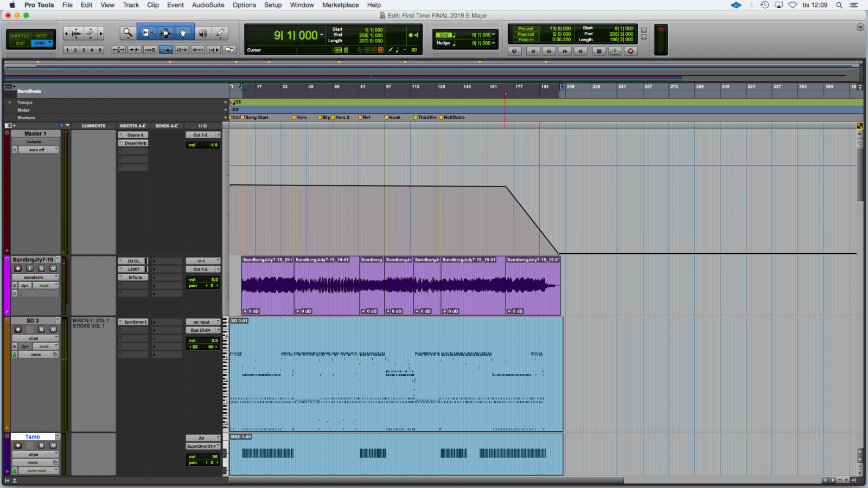Click the Return to Zero transport button
The image size is (868, 488).
533,51
